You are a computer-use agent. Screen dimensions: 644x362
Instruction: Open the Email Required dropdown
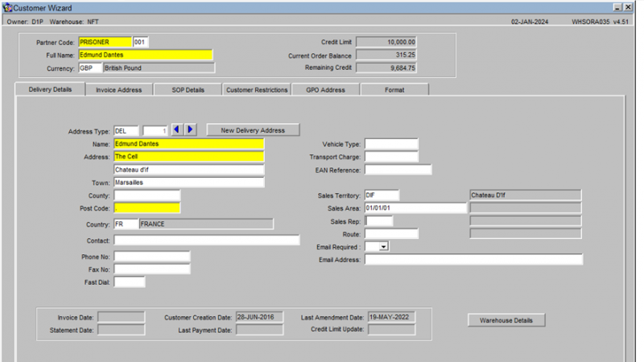[383, 247]
